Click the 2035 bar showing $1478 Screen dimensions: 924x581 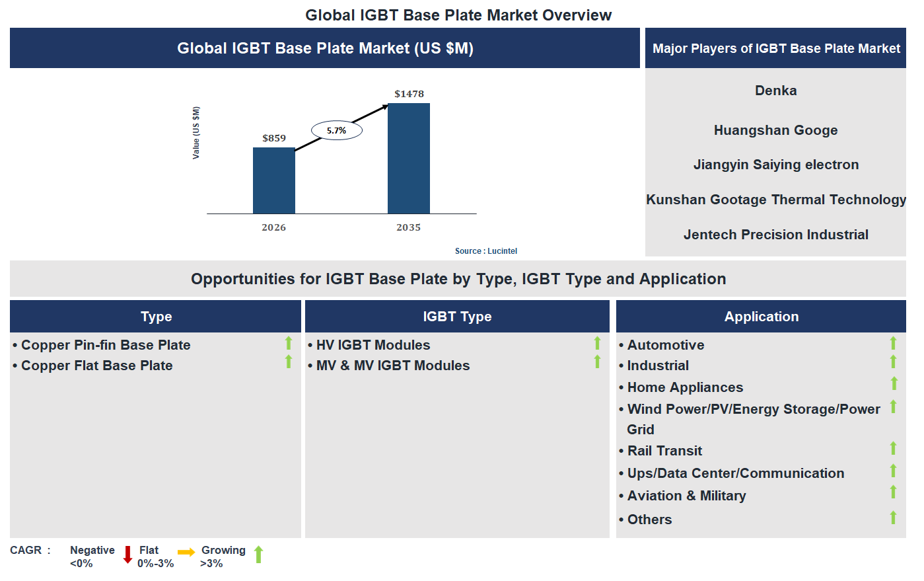[409, 159]
